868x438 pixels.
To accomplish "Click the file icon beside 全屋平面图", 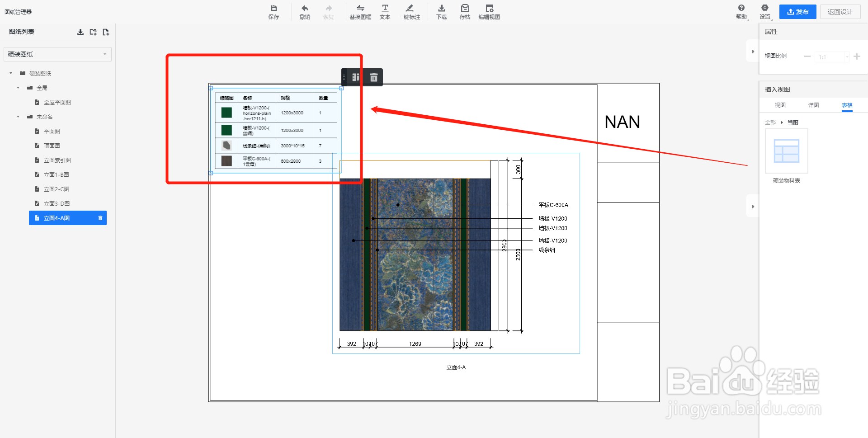I will coord(37,102).
